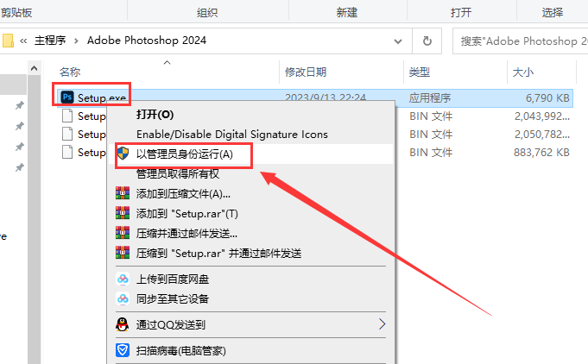Select 压缩到 "Setup.rar" 并通过邮件发送
Viewport: 588px width, 364px height.
coord(219,253)
